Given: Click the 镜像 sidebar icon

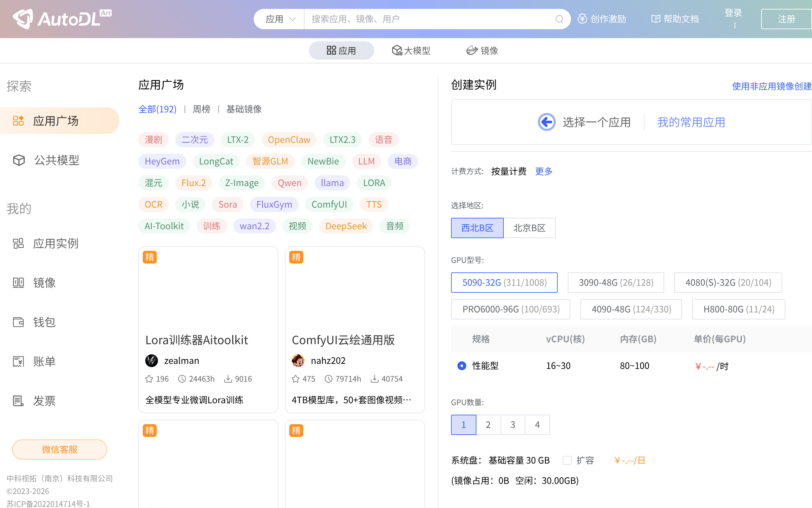Looking at the screenshot, I should (x=18, y=283).
